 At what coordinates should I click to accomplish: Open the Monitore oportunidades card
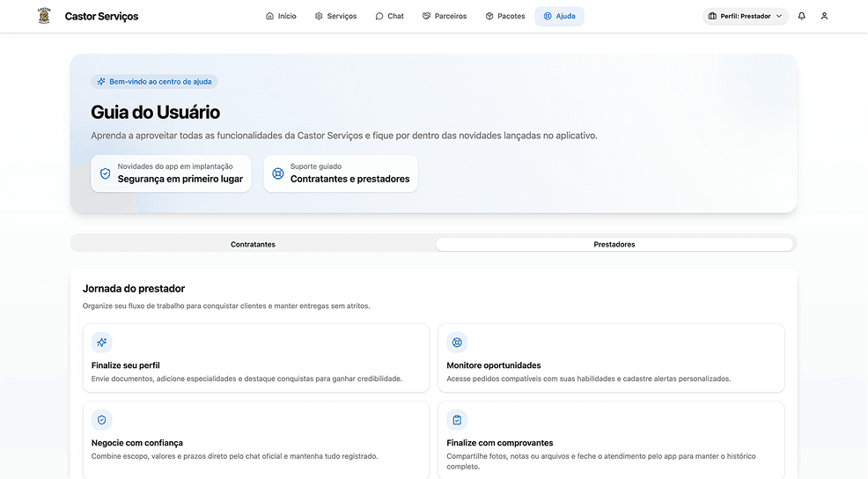click(612, 358)
